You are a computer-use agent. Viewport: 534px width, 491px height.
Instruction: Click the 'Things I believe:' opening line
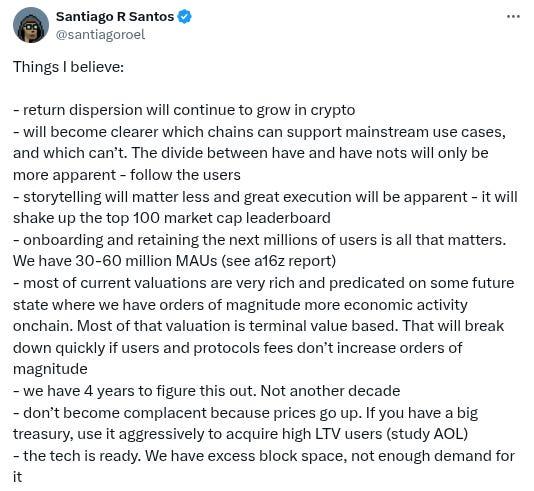[x=68, y=67]
